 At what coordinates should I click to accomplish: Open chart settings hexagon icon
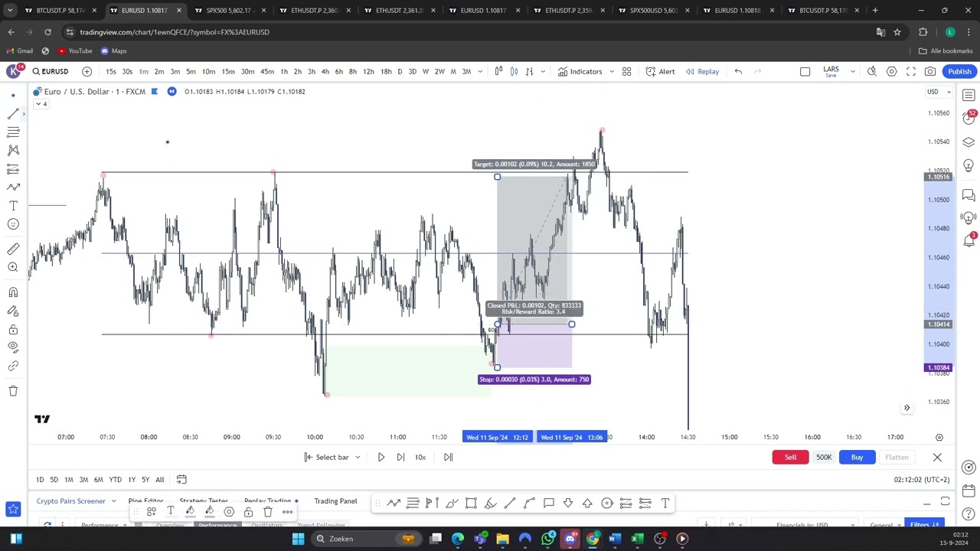(891, 71)
